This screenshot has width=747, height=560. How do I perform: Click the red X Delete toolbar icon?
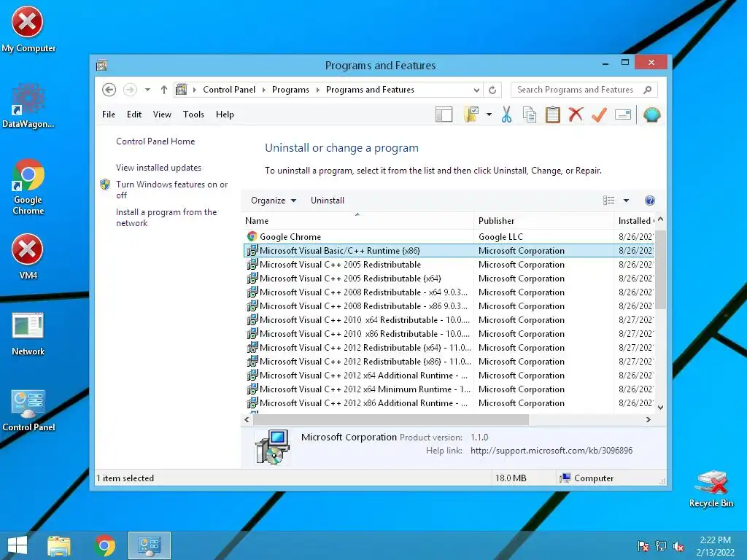[x=576, y=114]
